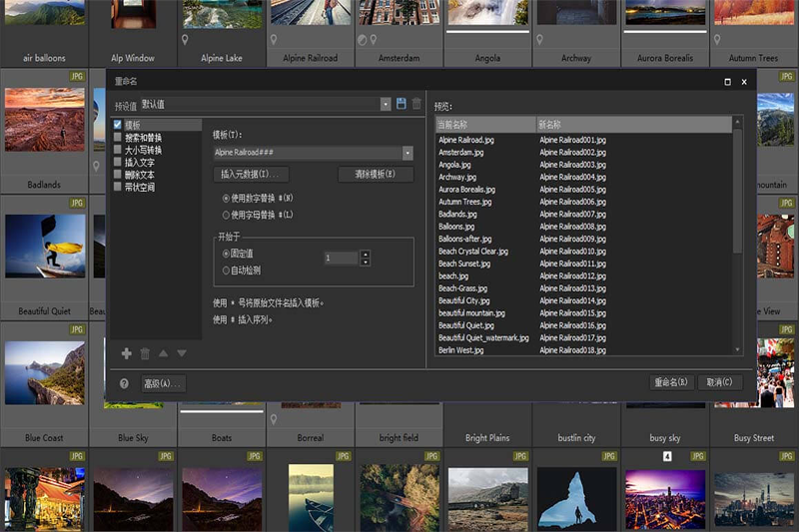Open help with the question mark icon
The image size is (799, 532).
124,382
